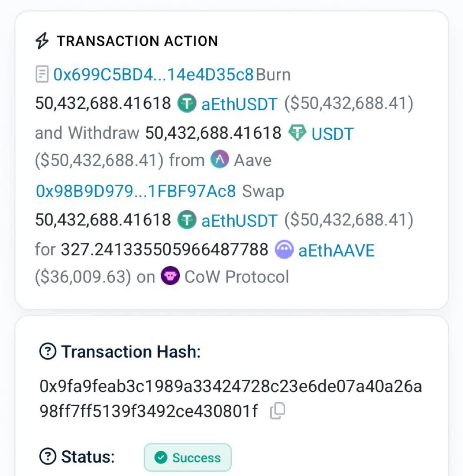This screenshot has height=476, width=463.
Task: Click the purple aEthAAVE ghost icon
Action: (284, 250)
